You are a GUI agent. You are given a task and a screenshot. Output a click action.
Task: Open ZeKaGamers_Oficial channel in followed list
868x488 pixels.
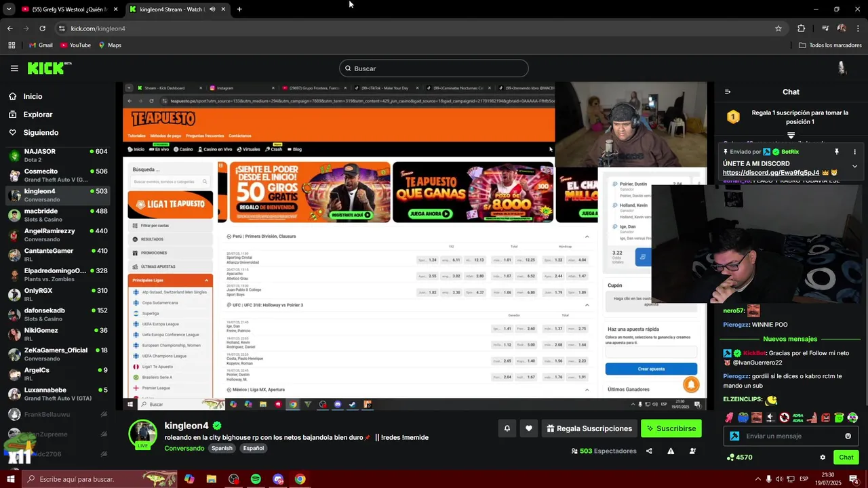(x=58, y=354)
